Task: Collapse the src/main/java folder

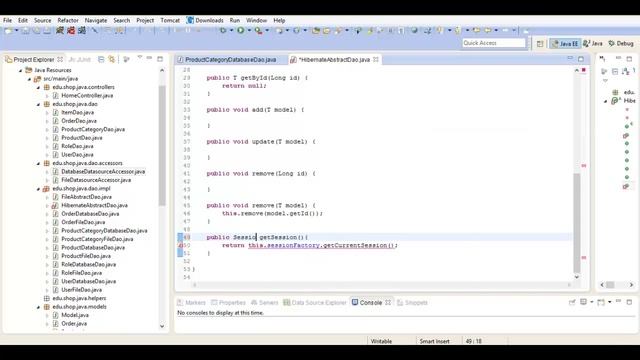Action: (29, 79)
